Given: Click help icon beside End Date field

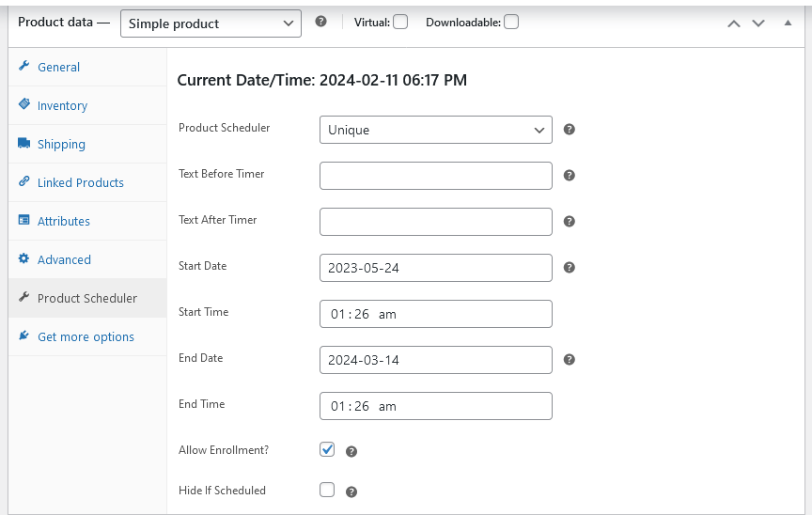Looking at the screenshot, I should [570, 360].
